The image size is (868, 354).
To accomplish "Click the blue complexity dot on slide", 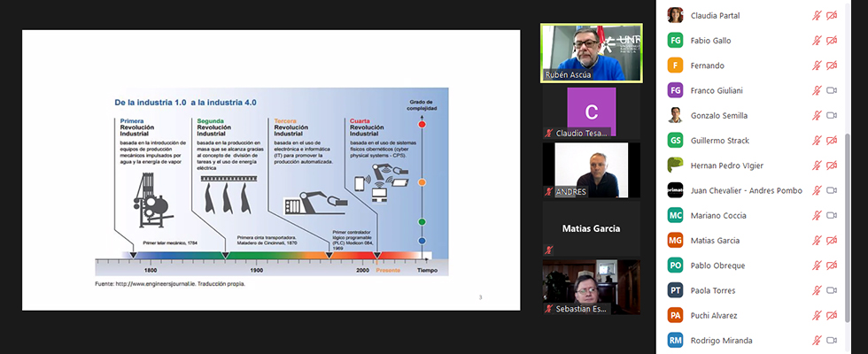I will click(x=422, y=241).
